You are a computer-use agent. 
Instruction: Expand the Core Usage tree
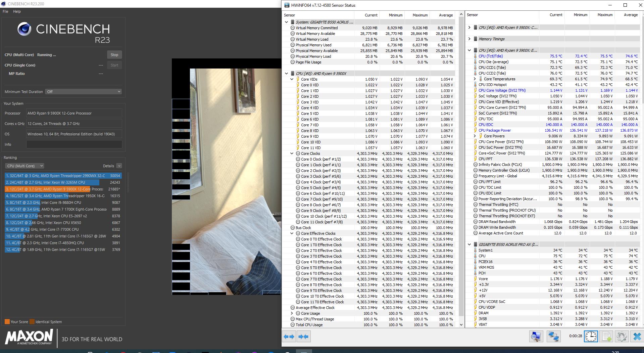point(292,313)
